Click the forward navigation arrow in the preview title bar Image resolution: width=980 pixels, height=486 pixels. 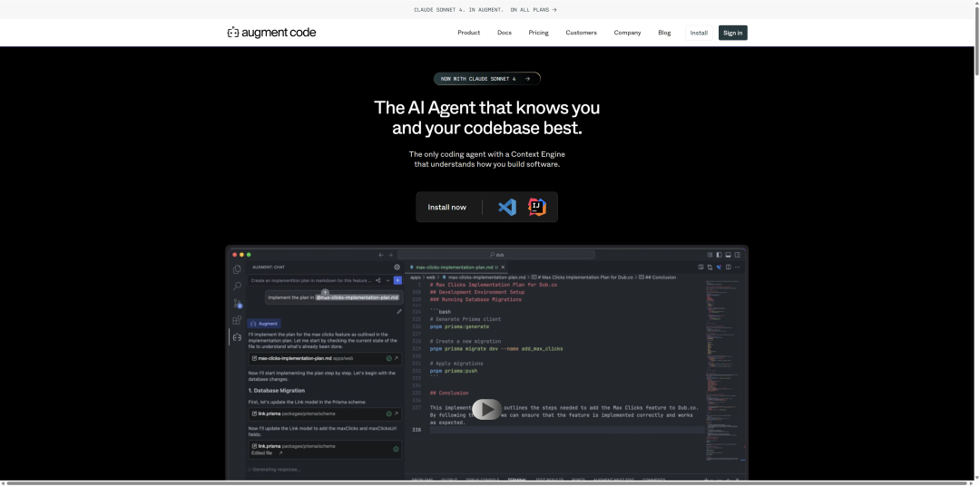pos(390,255)
